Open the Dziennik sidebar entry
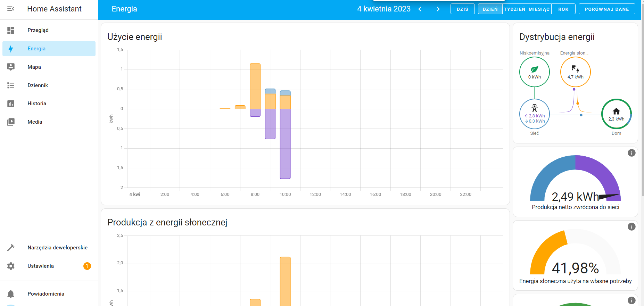The image size is (644, 306). point(49,85)
